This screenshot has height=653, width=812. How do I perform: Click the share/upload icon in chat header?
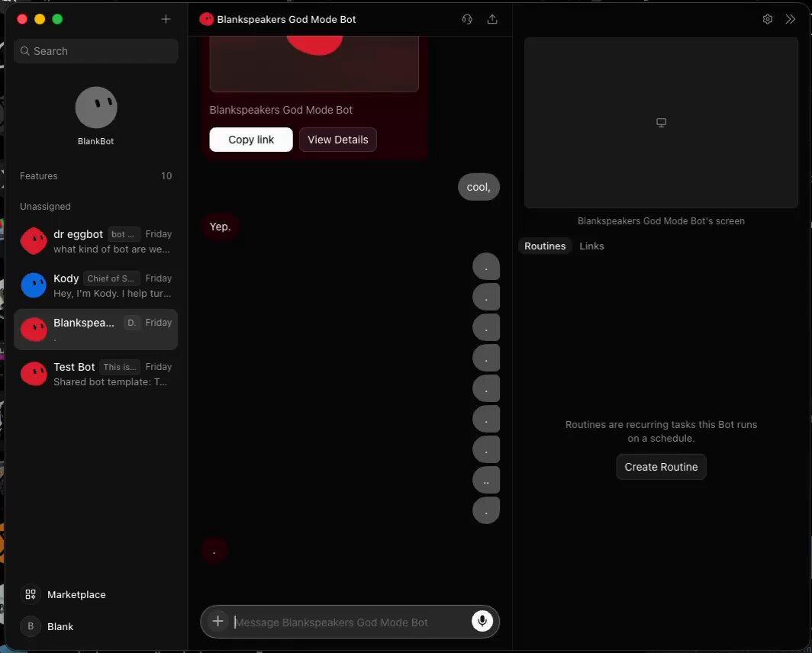pos(492,19)
